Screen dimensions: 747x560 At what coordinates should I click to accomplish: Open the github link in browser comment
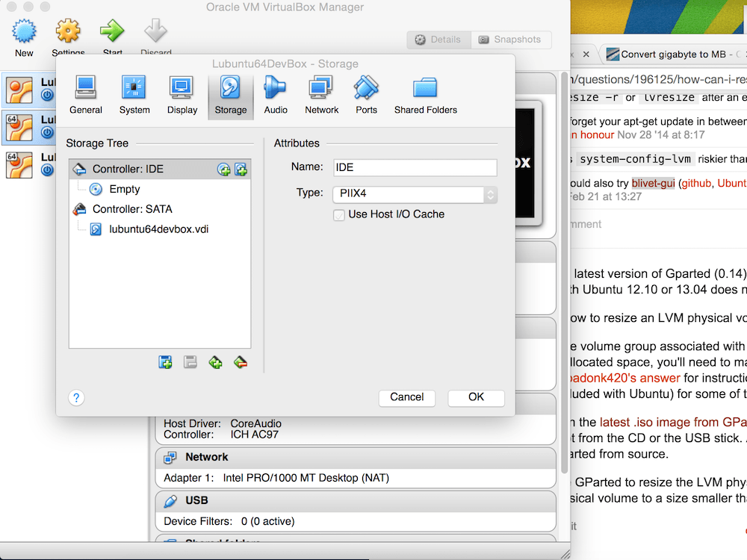click(x=696, y=184)
